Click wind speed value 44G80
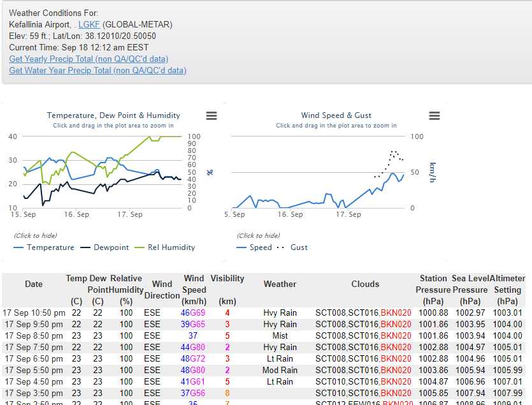 192,347
